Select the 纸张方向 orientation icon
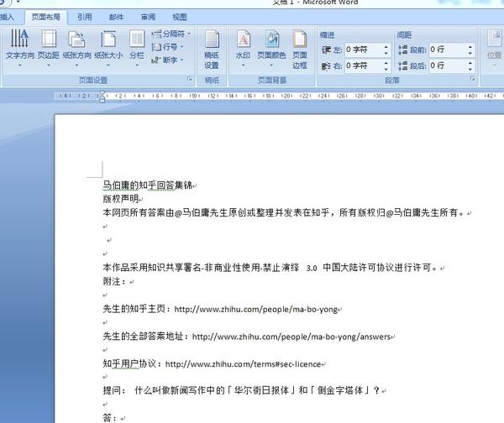Image resolution: width=504 pixels, height=423 pixels. pyautogui.click(x=76, y=48)
